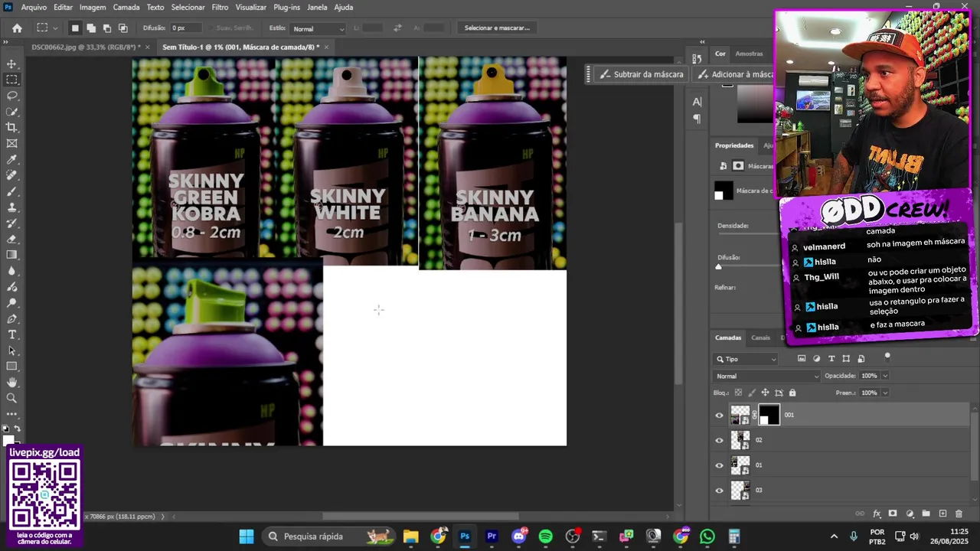Select the Clone Stamp tool

click(11, 207)
